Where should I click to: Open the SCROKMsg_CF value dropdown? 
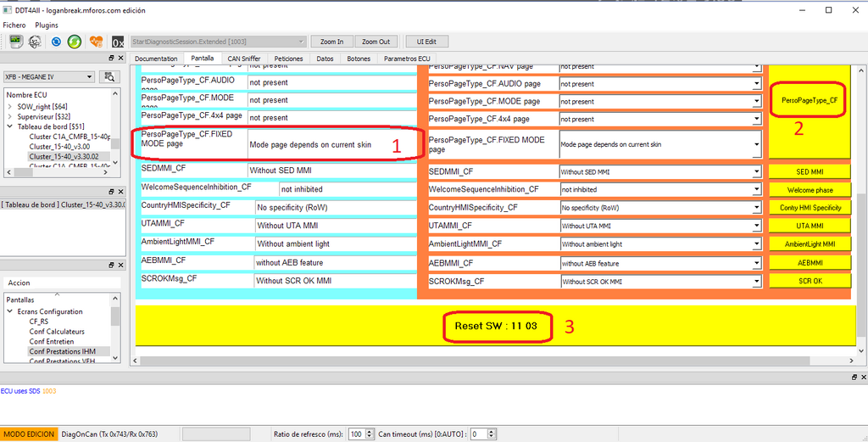click(x=757, y=282)
